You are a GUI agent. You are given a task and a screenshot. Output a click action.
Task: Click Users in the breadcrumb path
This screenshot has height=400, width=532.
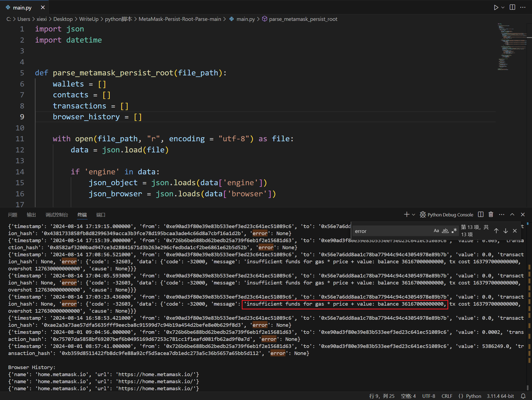coord(24,19)
